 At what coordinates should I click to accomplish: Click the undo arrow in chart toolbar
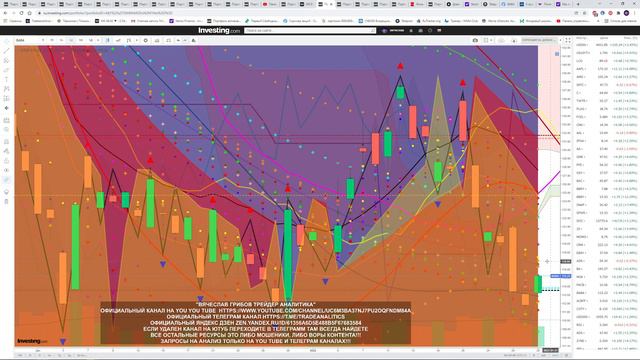[x=178, y=40]
